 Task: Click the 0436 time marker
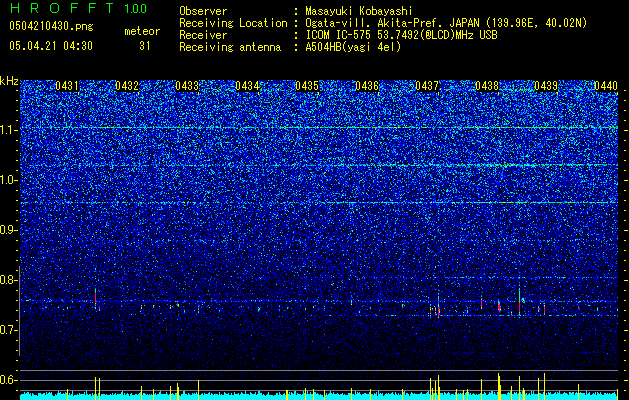(367, 86)
